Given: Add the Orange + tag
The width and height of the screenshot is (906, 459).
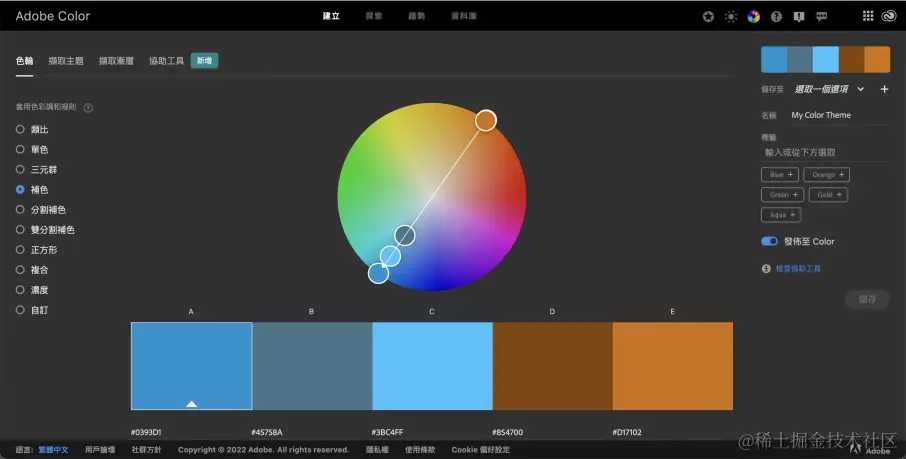Looking at the screenshot, I should tap(827, 175).
